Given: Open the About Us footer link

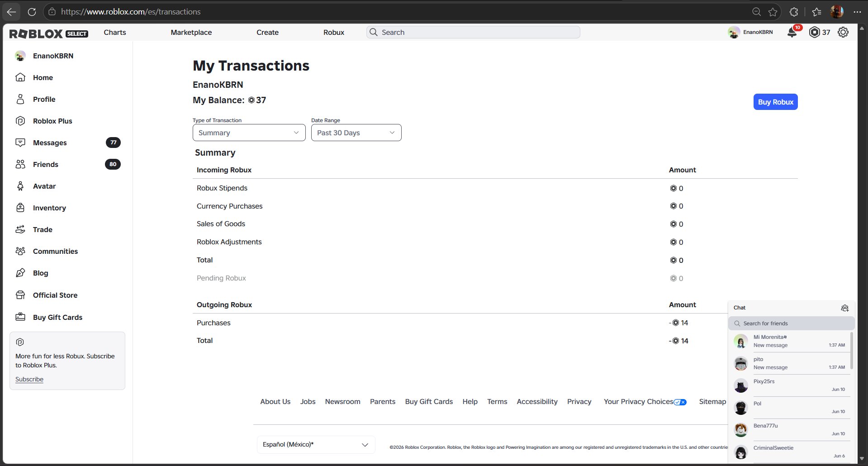Looking at the screenshot, I should click(x=275, y=401).
